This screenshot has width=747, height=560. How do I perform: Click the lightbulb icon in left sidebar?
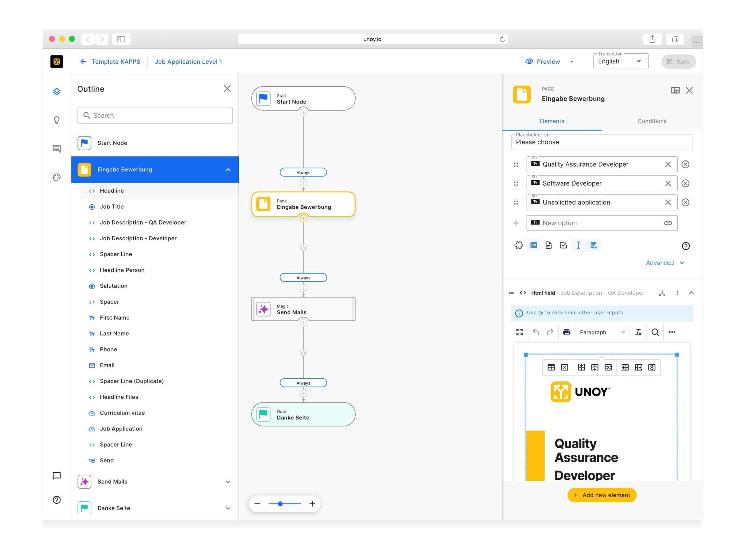coord(57,120)
